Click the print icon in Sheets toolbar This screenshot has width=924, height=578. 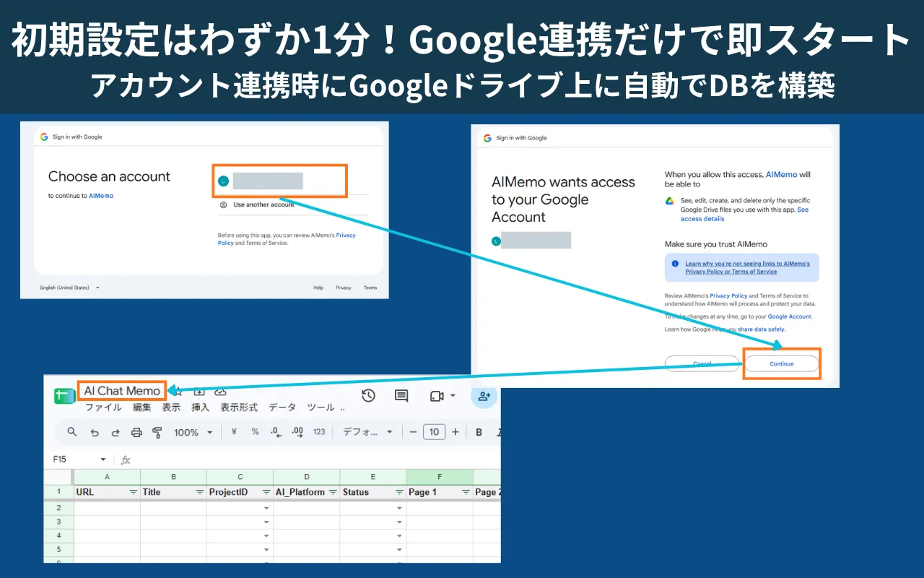(x=136, y=432)
